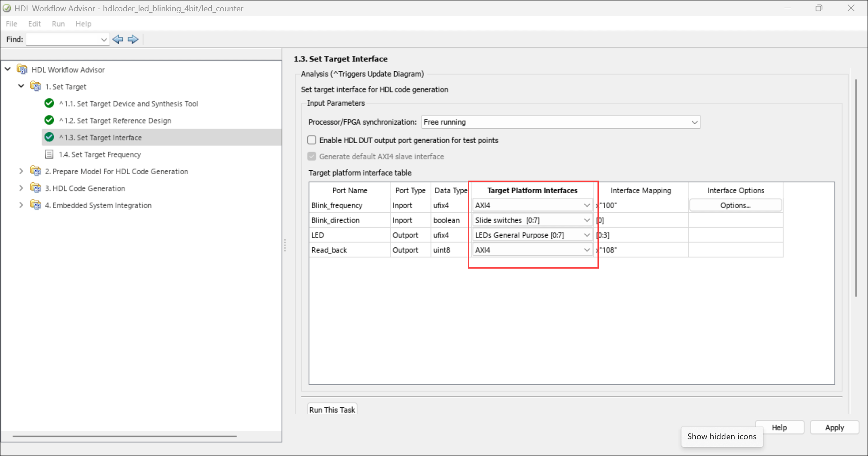This screenshot has width=868, height=456.
Task: Open Blink_direction Slide switches dropdown
Action: [532, 220]
